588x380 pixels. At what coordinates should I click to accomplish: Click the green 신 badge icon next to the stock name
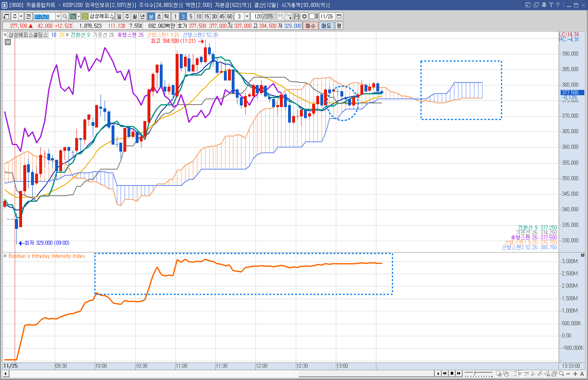[x=85, y=16]
